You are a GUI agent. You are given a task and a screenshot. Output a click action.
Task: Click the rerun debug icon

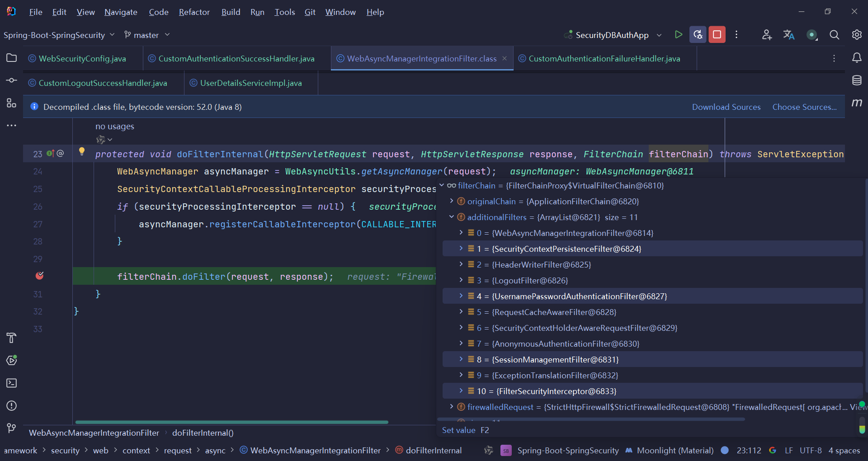[x=698, y=35]
